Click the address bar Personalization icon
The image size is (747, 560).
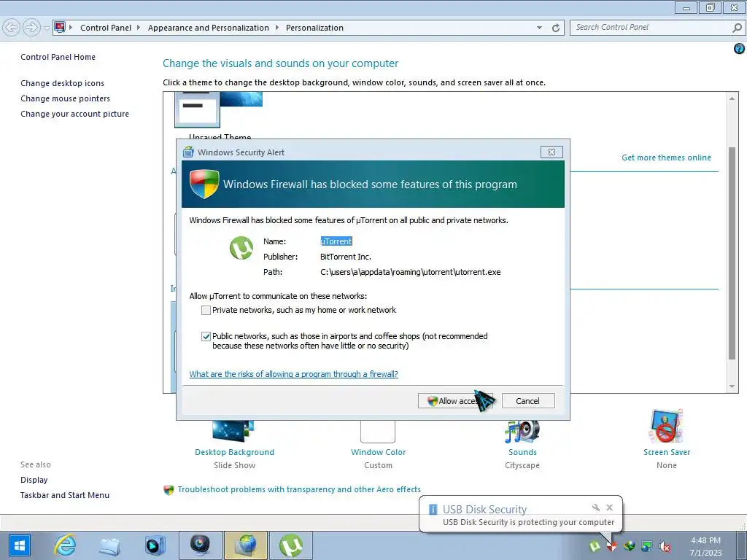tap(60, 27)
